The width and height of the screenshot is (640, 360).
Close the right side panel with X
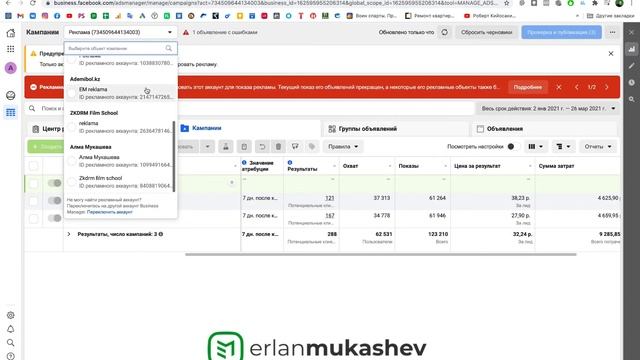[631, 32]
